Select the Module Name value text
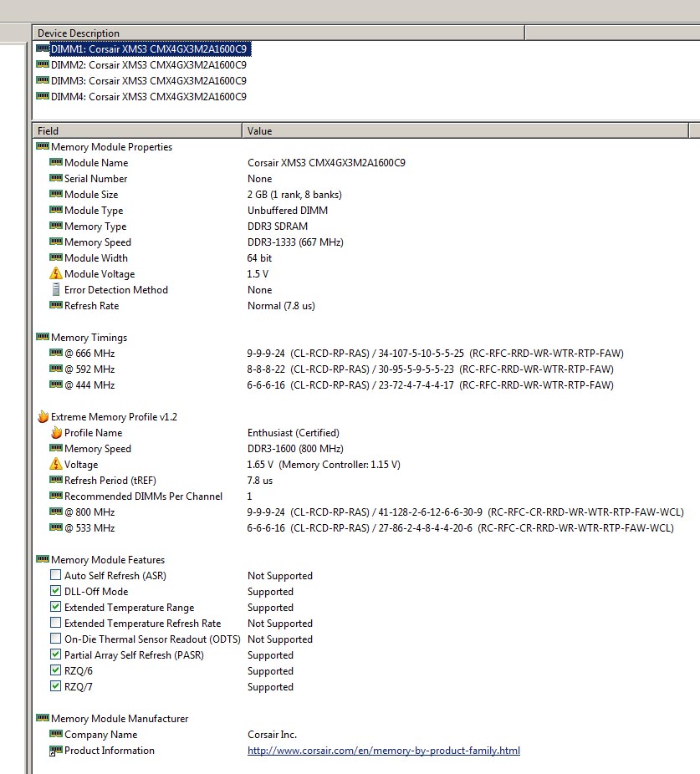The height and width of the screenshot is (774, 700). [x=326, y=163]
